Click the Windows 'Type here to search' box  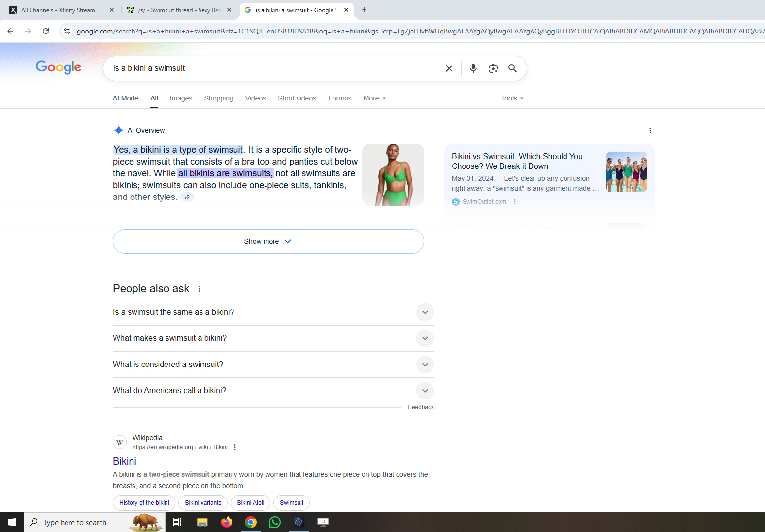click(x=95, y=522)
